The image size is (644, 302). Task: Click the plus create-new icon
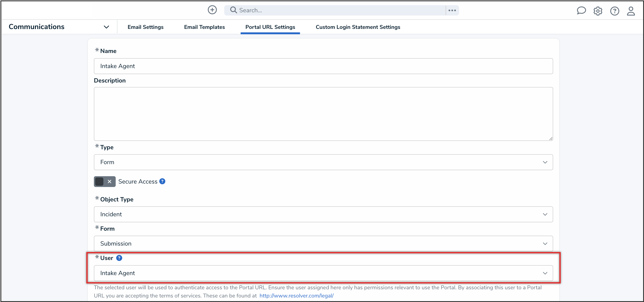click(212, 10)
